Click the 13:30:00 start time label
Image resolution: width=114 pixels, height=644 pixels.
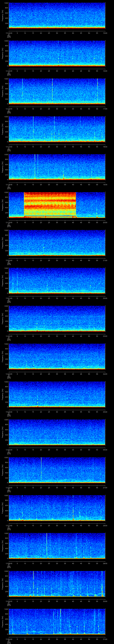click(9, 639)
